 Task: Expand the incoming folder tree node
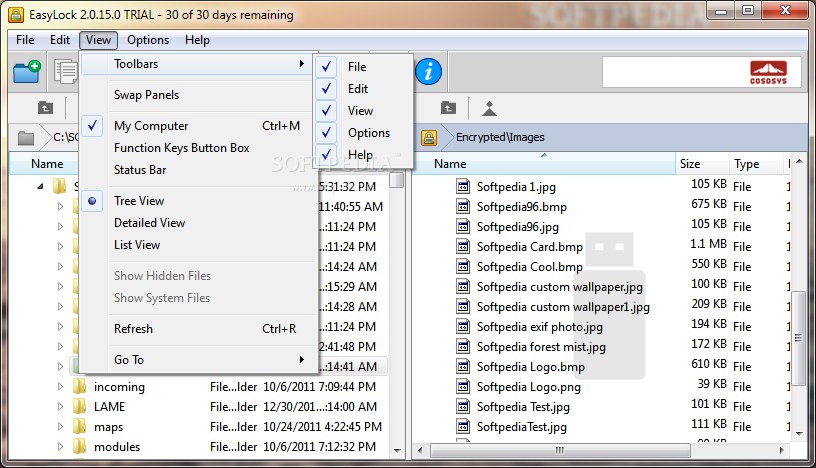60,387
